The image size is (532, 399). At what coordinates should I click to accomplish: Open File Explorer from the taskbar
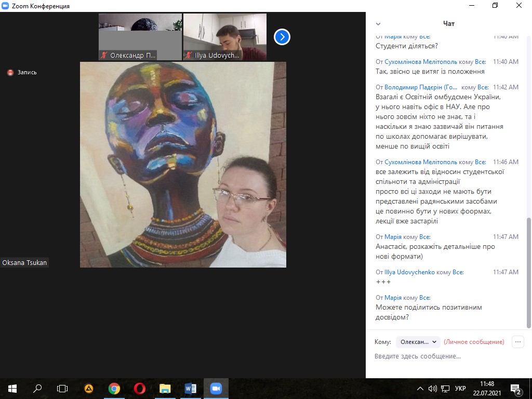[165, 389]
